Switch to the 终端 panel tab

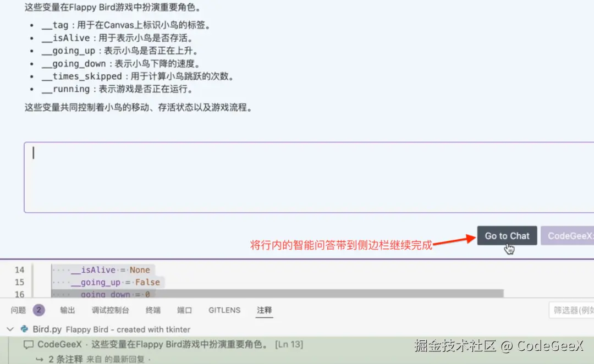(152, 310)
